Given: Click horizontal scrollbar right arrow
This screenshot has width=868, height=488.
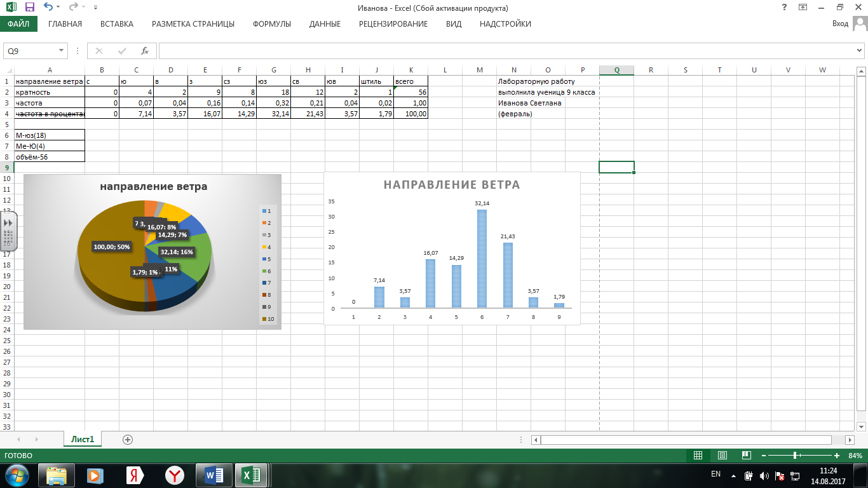Looking at the screenshot, I should [850, 440].
